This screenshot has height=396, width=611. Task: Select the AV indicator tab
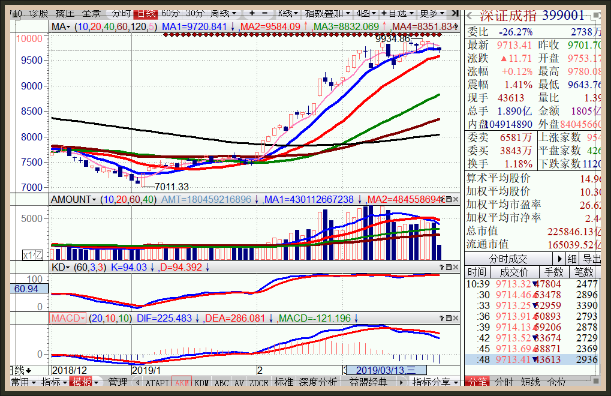click(x=239, y=383)
